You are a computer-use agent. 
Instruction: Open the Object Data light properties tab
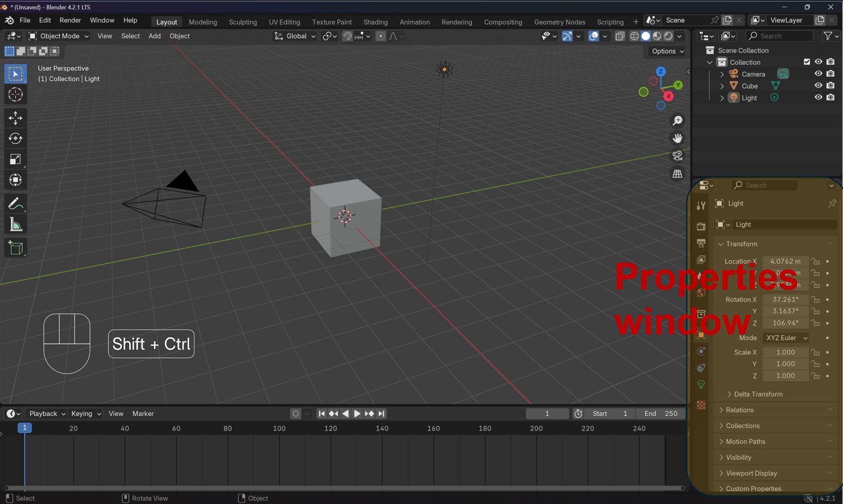pos(701,385)
